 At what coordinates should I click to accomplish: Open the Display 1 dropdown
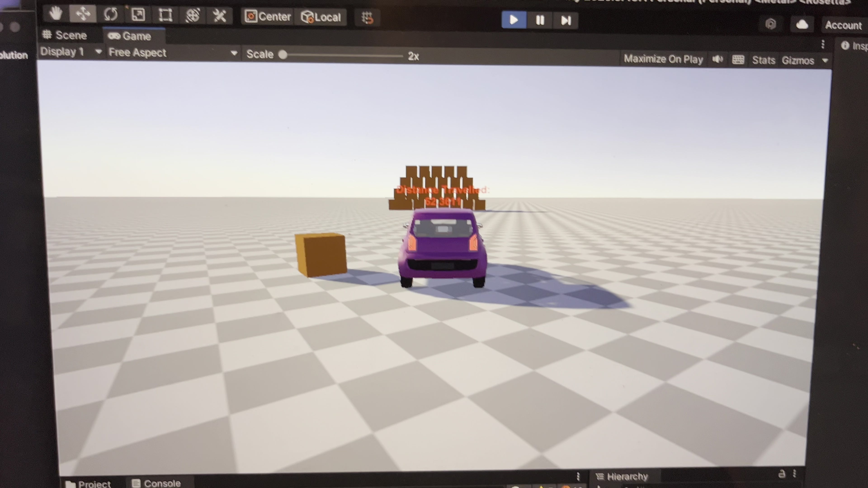[x=71, y=52]
